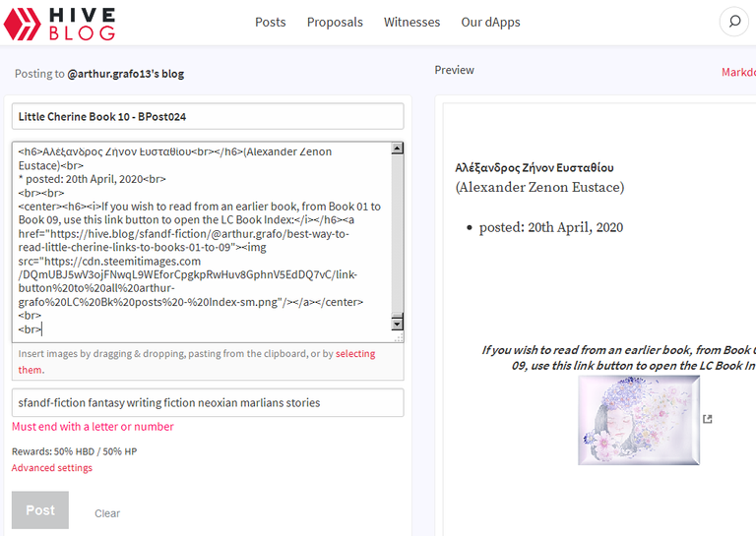Click the external link icon beside image
The height and width of the screenshot is (536, 756).
(708, 419)
